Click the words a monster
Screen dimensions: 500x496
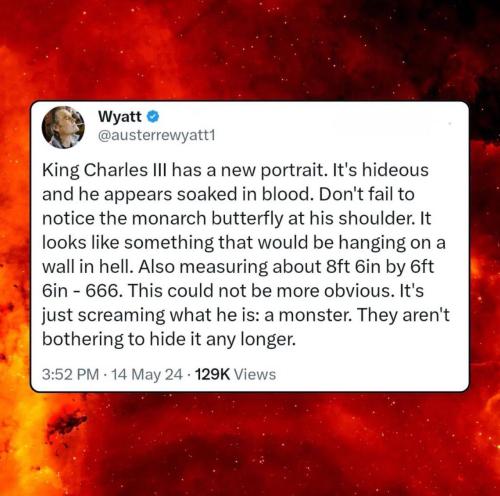tap(307, 315)
